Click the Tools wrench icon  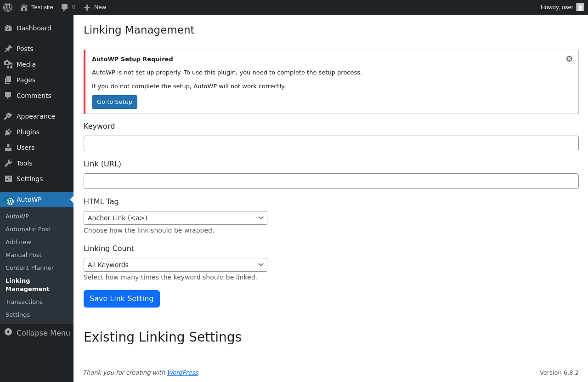(8, 163)
